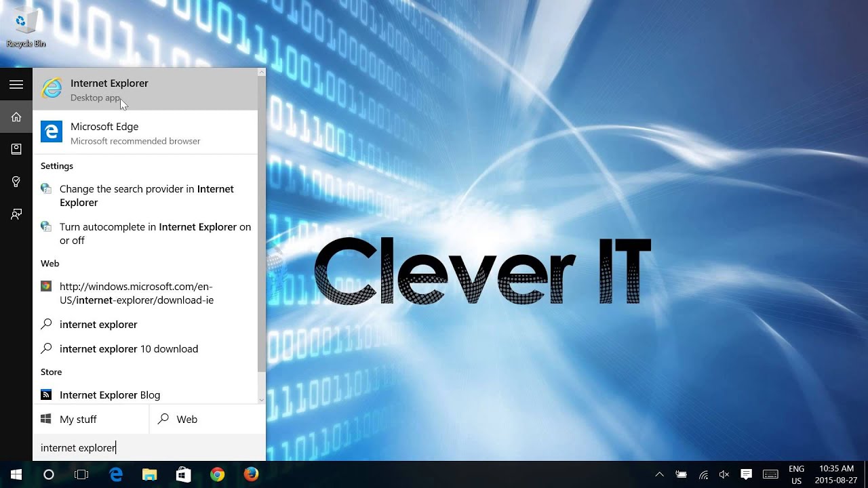Open the Notebook icon in Cortana sidebar
This screenshot has width=868, height=488.
[x=16, y=149]
